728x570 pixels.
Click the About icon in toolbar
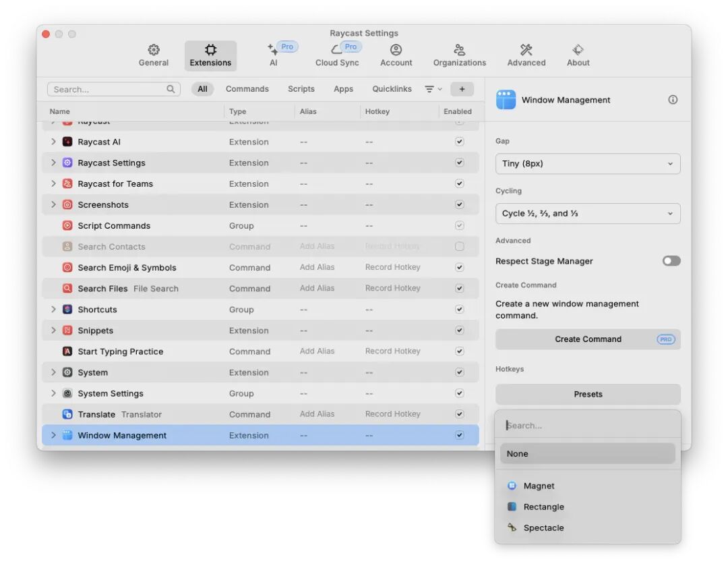point(578,49)
